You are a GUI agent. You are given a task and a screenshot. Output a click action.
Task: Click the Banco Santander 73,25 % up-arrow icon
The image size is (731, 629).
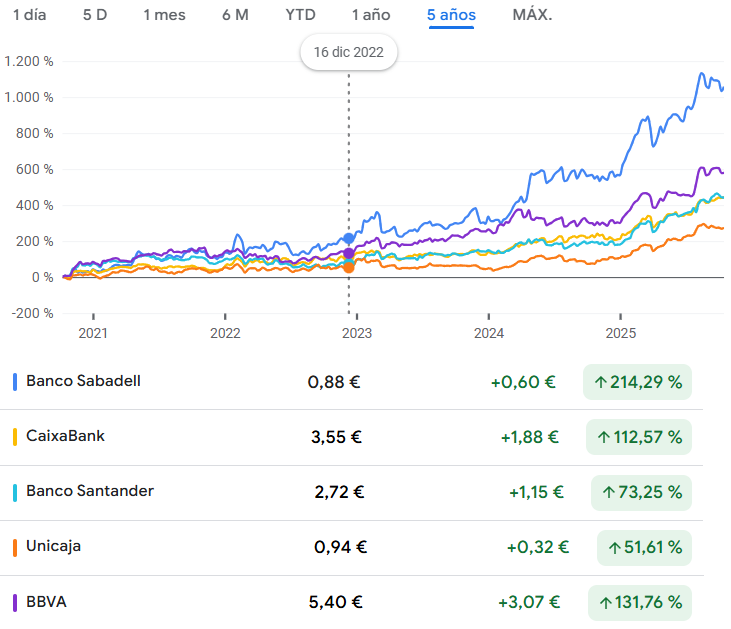pyautogui.click(x=608, y=492)
